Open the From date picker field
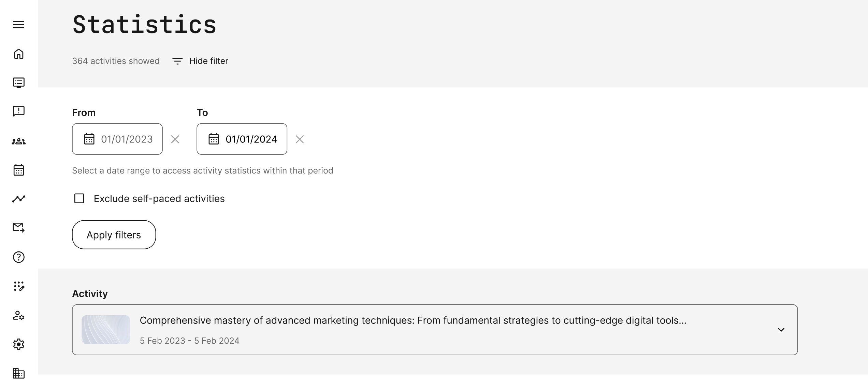The height and width of the screenshot is (386, 868). click(117, 139)
